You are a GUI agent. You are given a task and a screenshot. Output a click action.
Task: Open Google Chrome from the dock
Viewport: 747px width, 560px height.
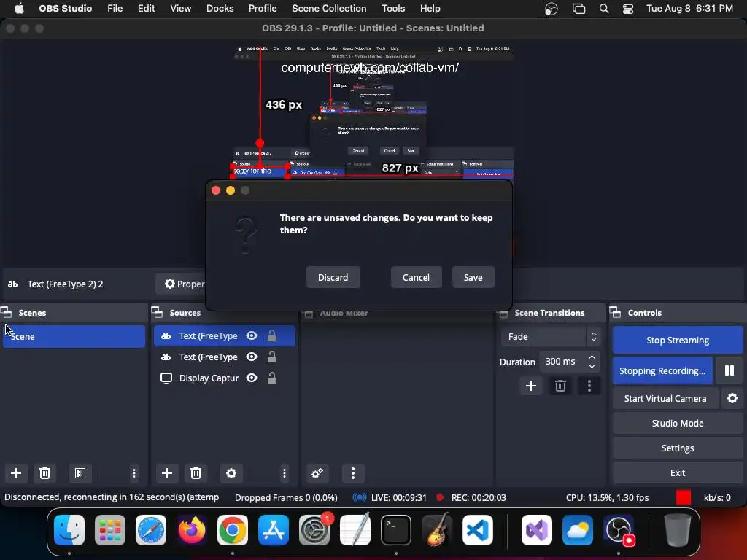pyautogui.click(x=233, y=530)
